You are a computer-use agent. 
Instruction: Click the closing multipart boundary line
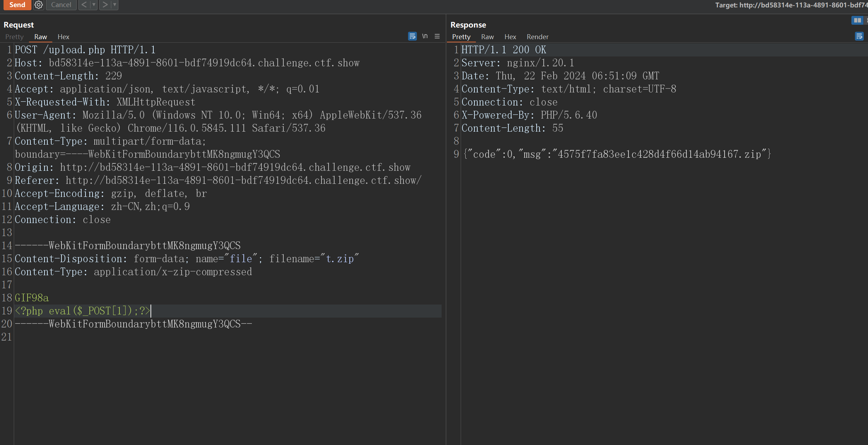[134, 324]
